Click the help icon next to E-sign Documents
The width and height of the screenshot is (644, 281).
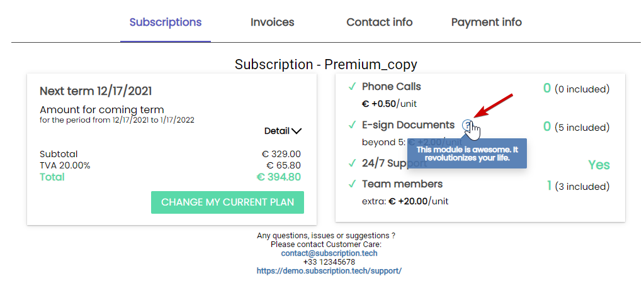[x=466, y=125]
